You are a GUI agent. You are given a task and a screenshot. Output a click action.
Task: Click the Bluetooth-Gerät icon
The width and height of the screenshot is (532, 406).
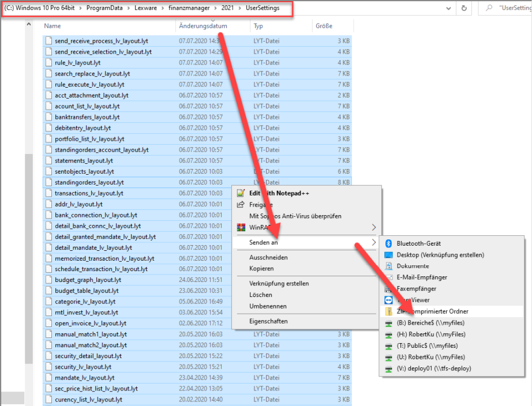pos(388,243)
